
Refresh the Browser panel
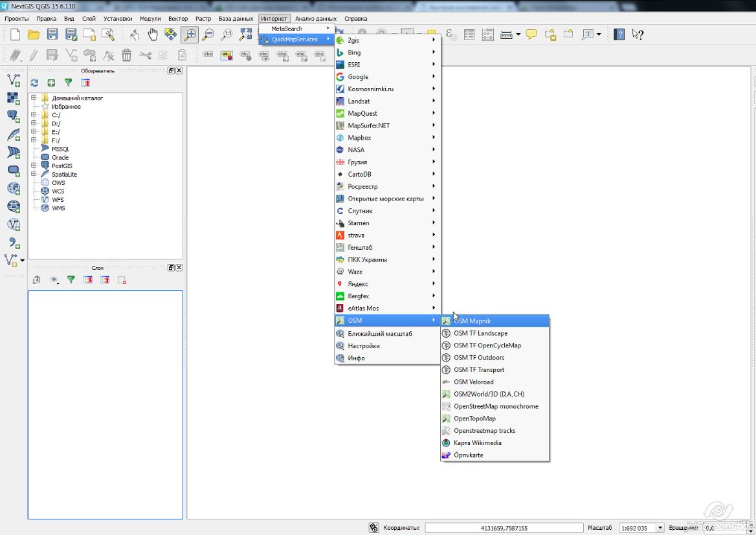tap(34, 82)
